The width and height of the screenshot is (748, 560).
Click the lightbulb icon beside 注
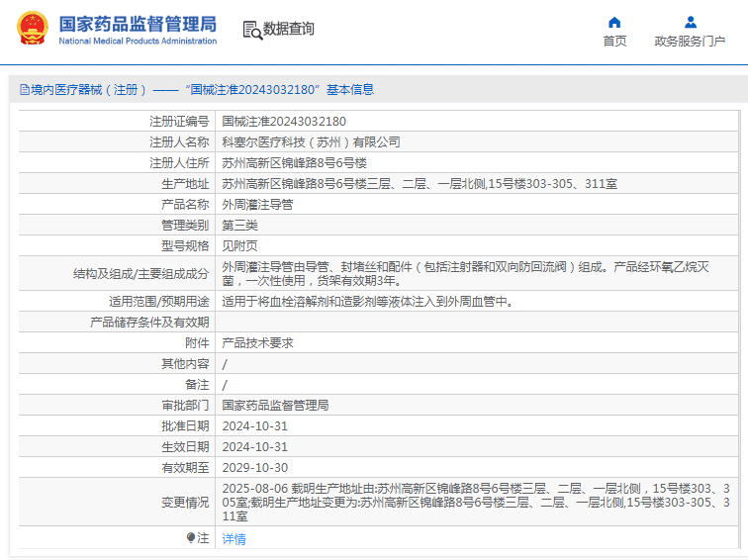coord(191,538)
